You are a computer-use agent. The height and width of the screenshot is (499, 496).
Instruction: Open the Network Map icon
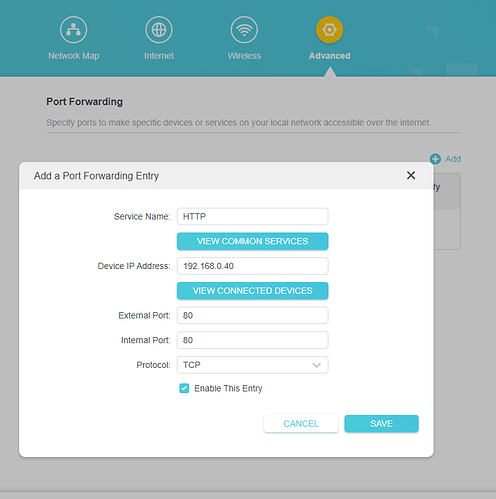point(73,30)
